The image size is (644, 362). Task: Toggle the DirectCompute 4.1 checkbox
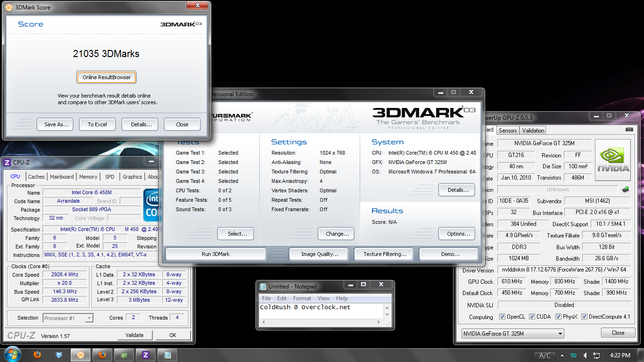tap(584, 317)
